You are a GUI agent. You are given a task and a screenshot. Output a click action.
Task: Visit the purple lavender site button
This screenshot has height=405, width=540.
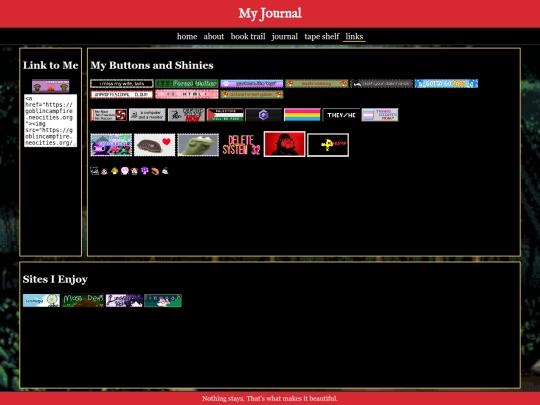point(124,300)
